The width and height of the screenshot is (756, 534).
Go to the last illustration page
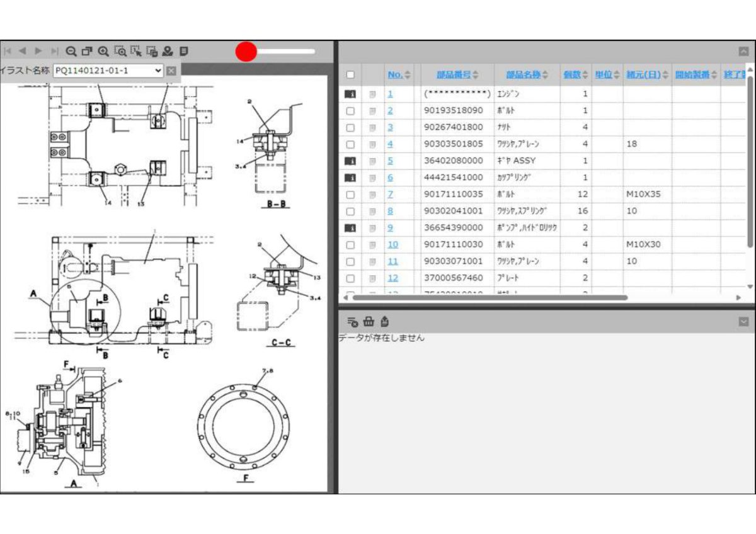[x=54, y=51]
